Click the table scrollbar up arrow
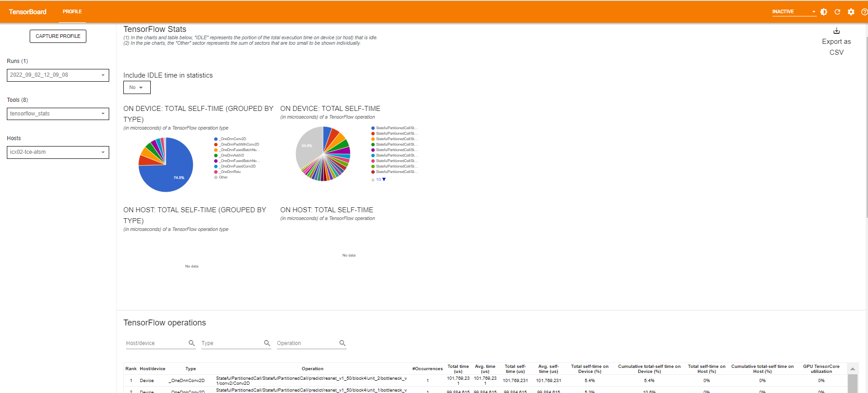Image resolution: width=868 pixels, height=393 pixels. [x=852, y=369]
